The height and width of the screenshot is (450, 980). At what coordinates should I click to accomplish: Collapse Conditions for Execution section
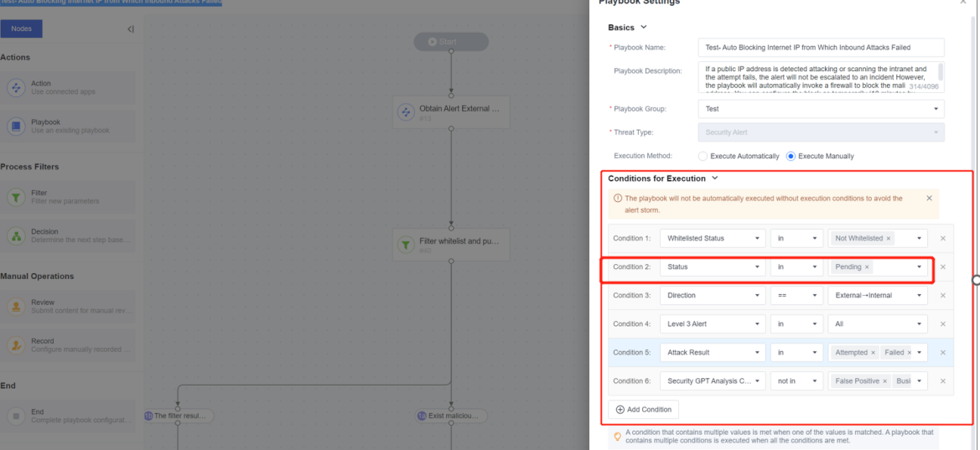pos(715,178)
